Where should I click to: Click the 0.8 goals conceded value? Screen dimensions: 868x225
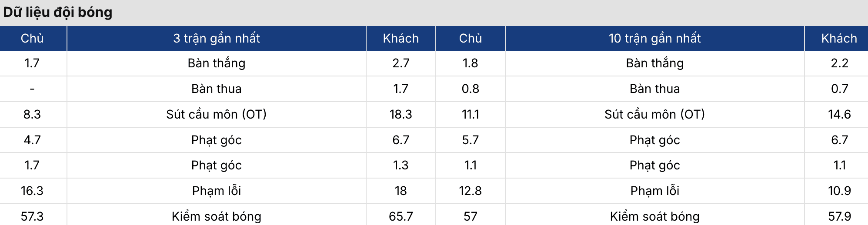(x=470, y=89)
